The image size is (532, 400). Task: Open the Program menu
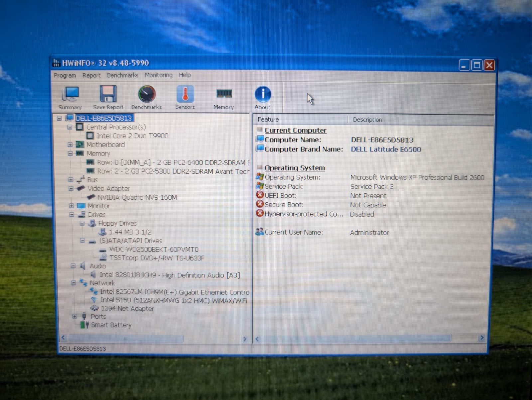(65, 75)
